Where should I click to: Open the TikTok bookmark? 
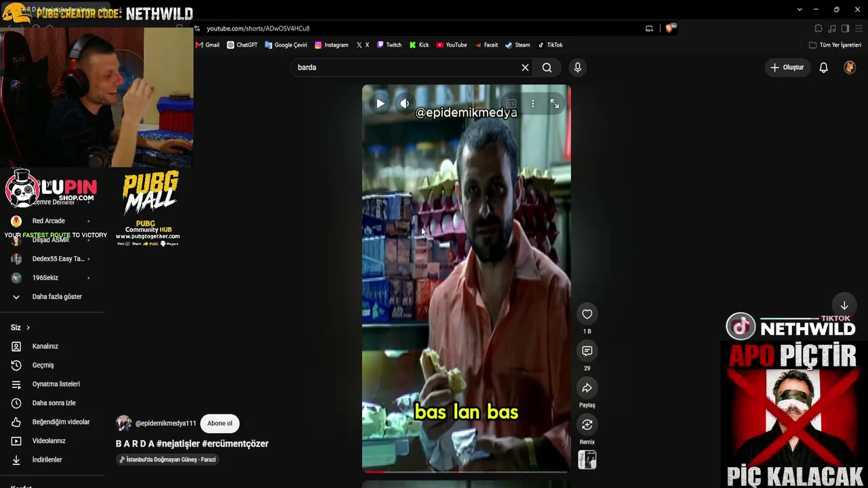[x=550, y=45]
